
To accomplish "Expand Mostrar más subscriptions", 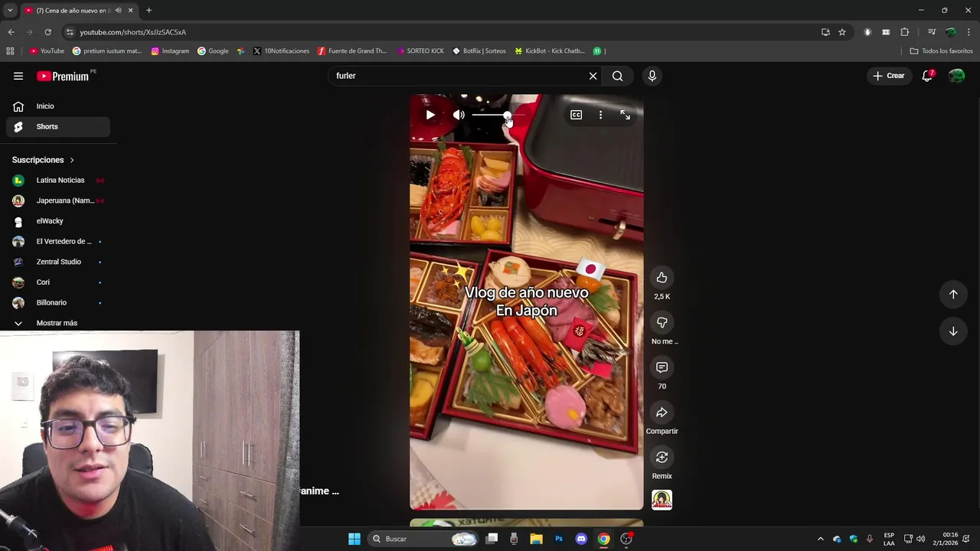I will point(58,323).
